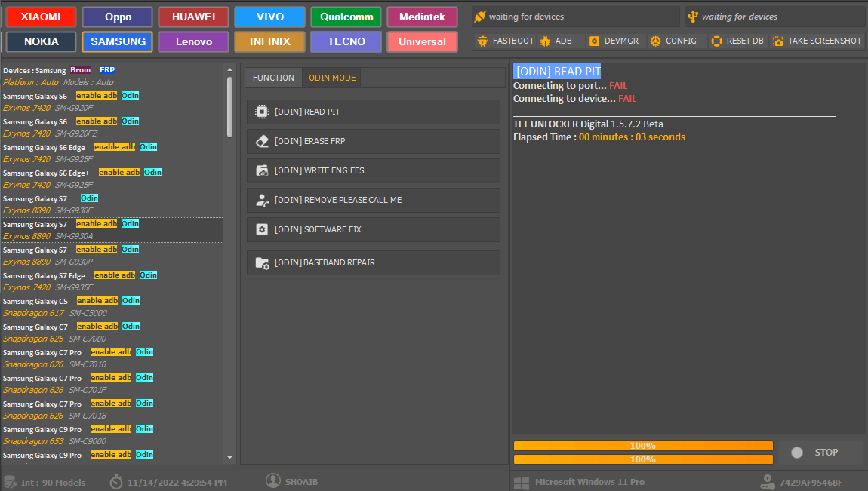
Task: Click the orange 100% progress bar
Action: coord(642,445)
